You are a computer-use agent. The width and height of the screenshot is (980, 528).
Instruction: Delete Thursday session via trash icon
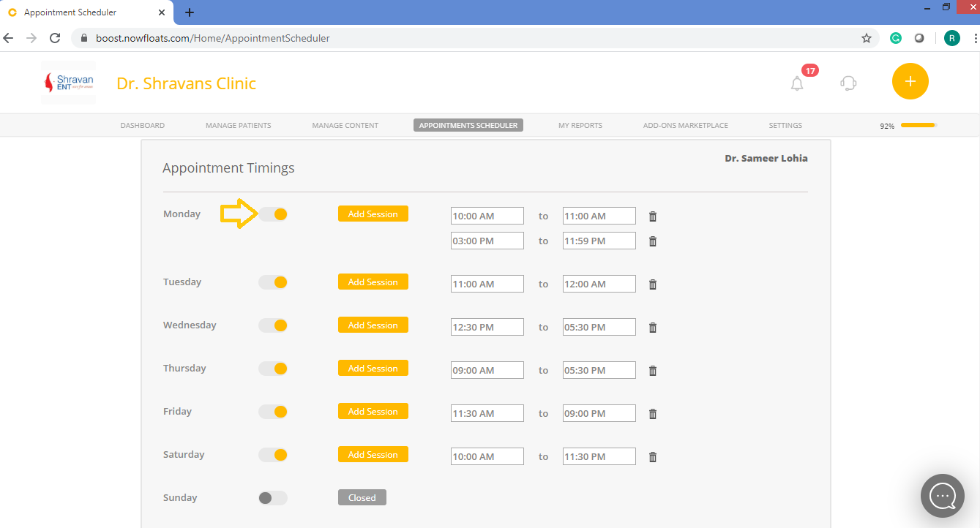pos(653,371)
